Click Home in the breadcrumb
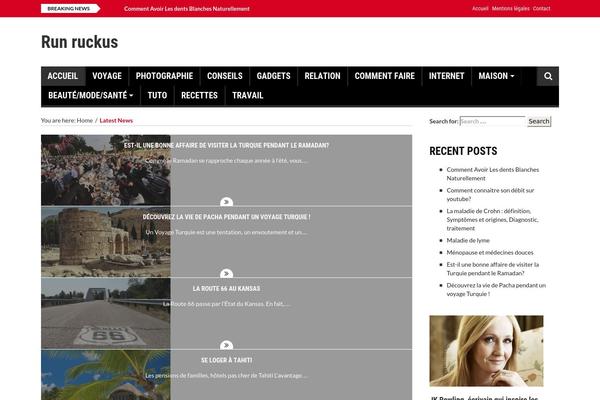Screen dimensions: 600x400 pos(85,121)
